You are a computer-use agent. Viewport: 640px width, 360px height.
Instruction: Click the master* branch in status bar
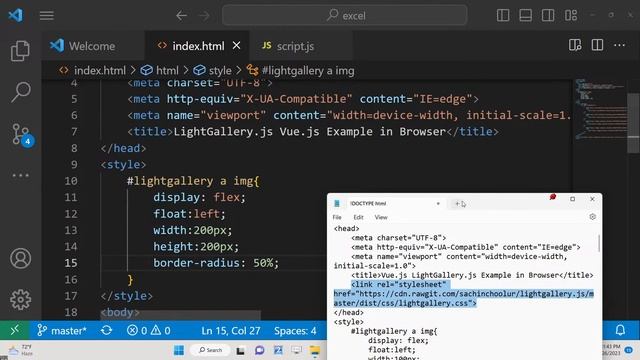tap(62, 330)
